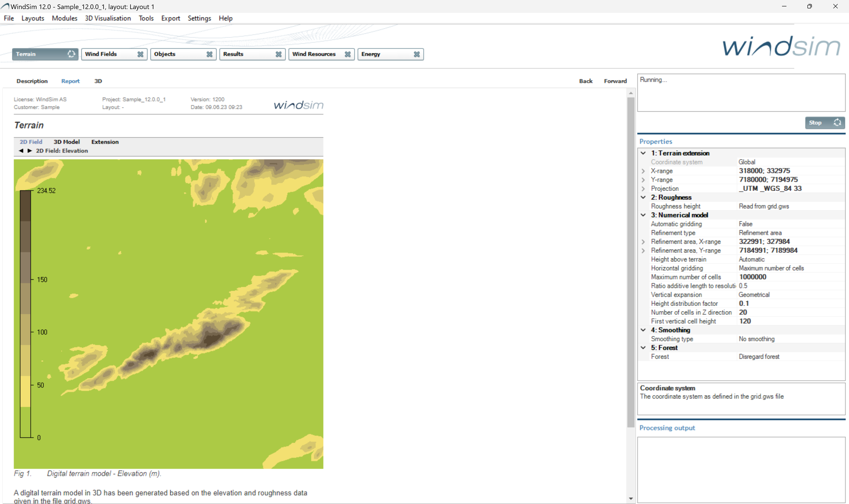Screen dimensions: 849x504
Task: Show the next 2D field with the right arrow
Action: click(x=30, y=151)
